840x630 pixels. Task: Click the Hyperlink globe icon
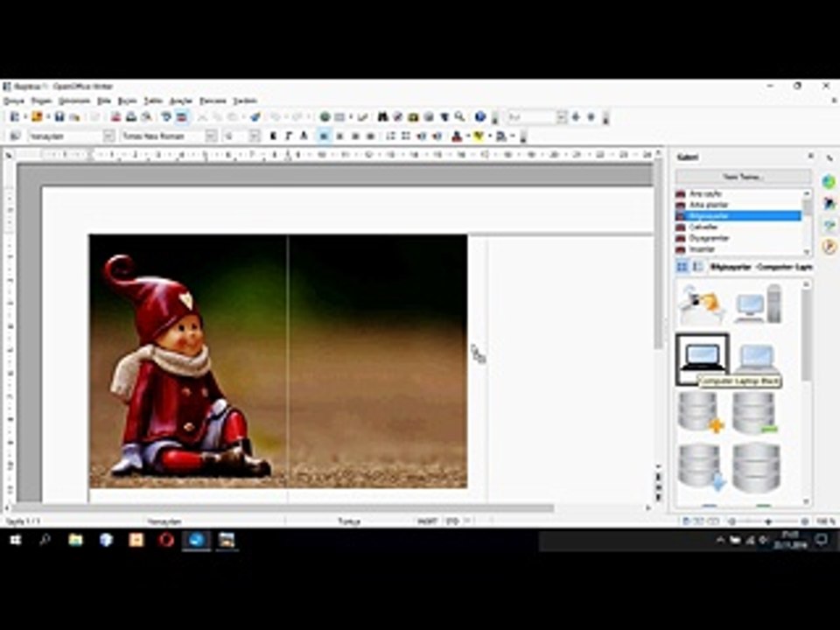click(325, 116)
